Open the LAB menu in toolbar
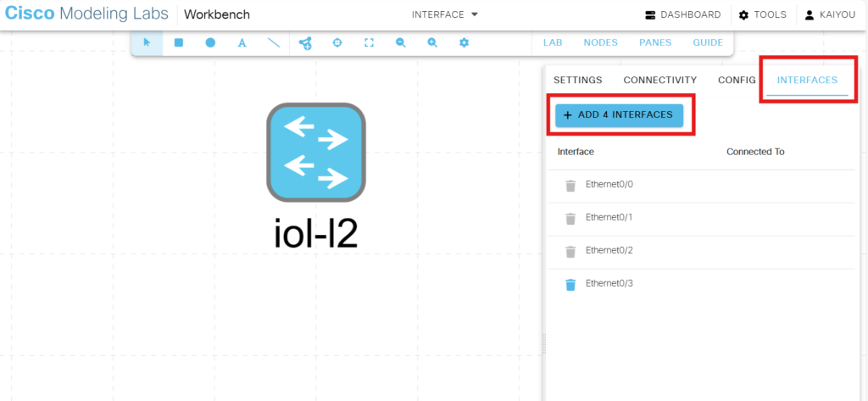The image size is (868, 401). (553, 42)
